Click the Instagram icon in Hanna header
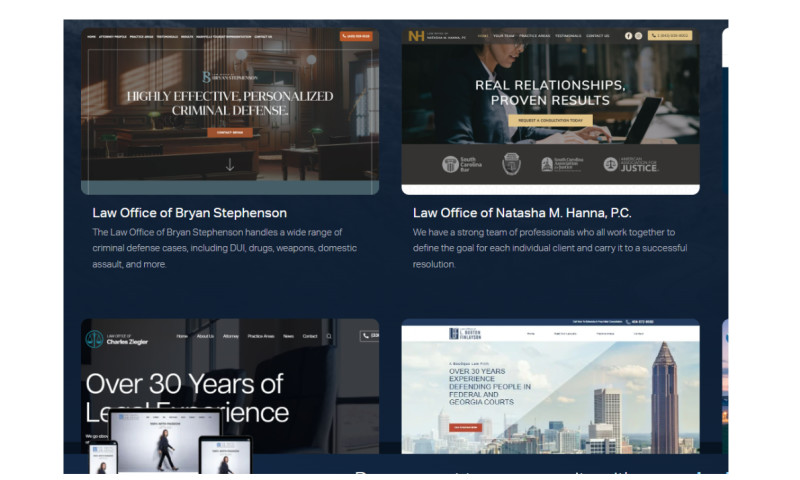 tap(639, 36)
